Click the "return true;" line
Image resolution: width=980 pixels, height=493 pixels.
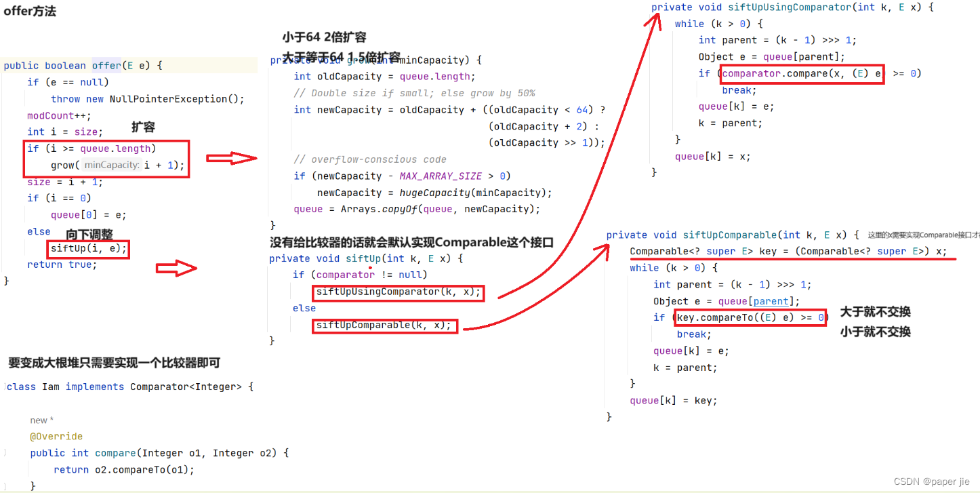coord(62,264)
